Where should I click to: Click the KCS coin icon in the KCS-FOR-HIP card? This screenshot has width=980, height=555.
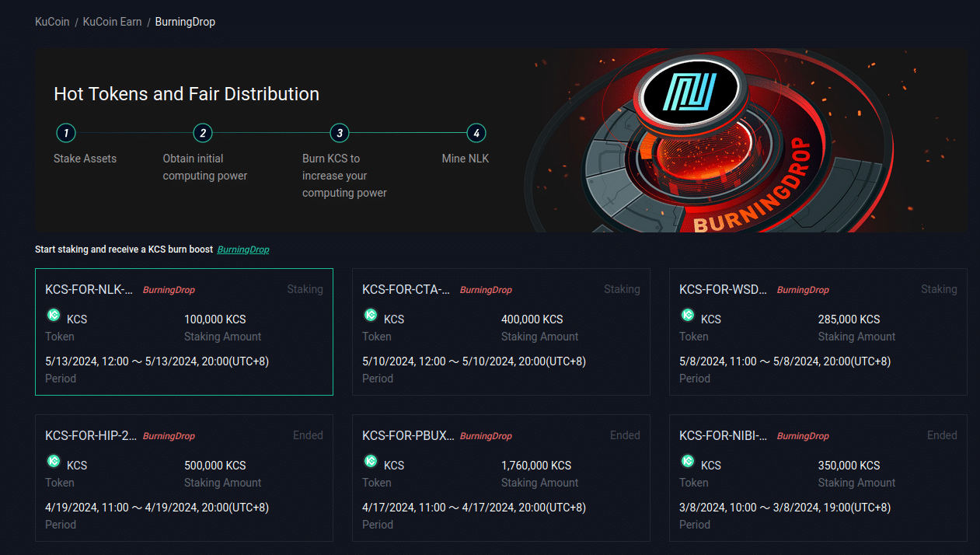pos(53,461)
